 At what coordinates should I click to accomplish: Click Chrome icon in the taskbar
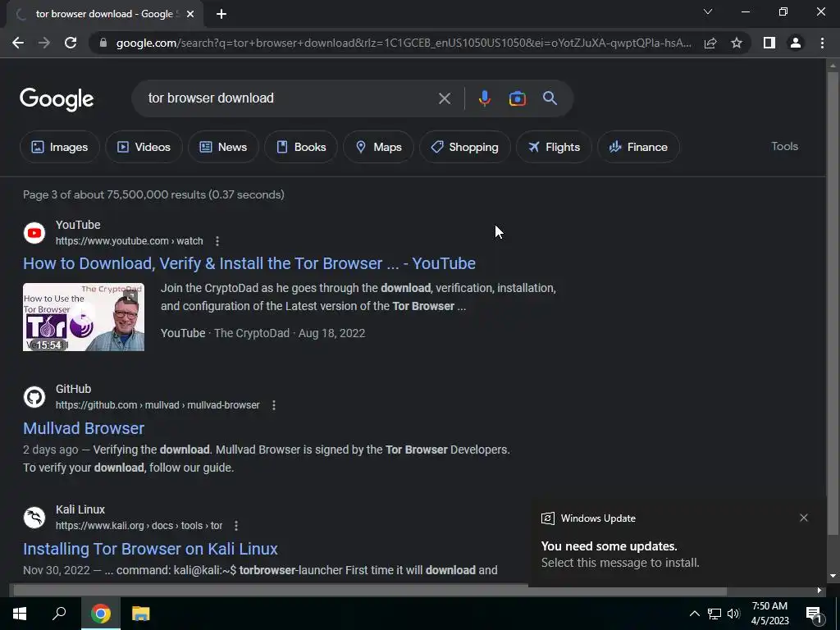100,614
